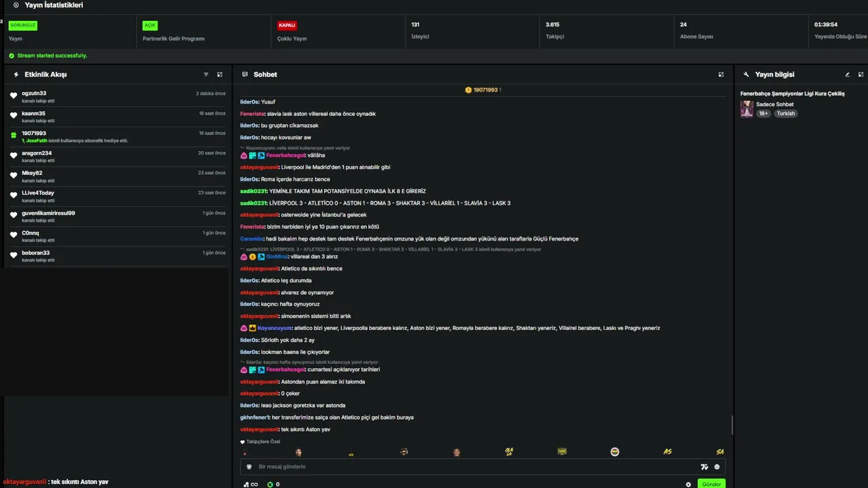Select the boboran33 follow event row
Image resolution: width=868 pixels, height=488 pixels.
[117, 256]
